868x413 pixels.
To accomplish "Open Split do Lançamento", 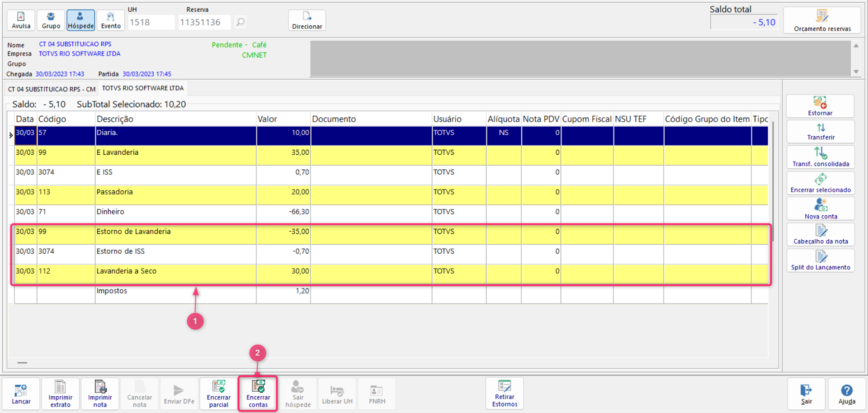I will tap(821, 261).
